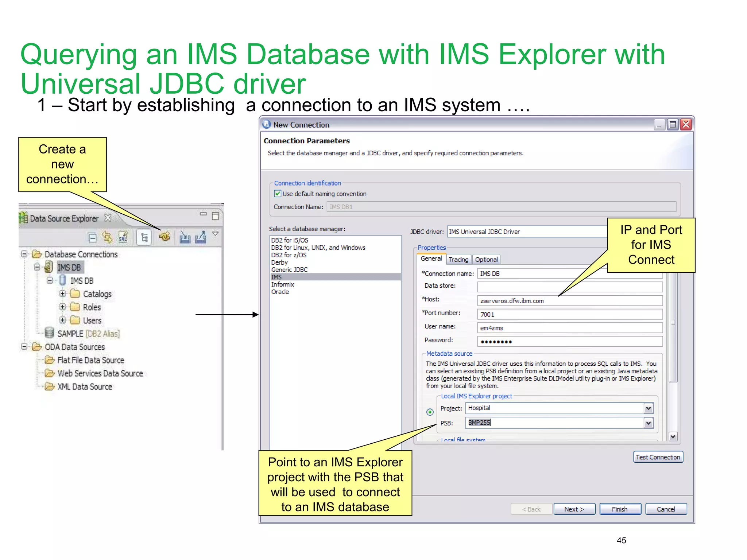Click the Link with Editor arrows icon
The width and height of the screenshot is (747, 560).
click(x=107, y=237)
